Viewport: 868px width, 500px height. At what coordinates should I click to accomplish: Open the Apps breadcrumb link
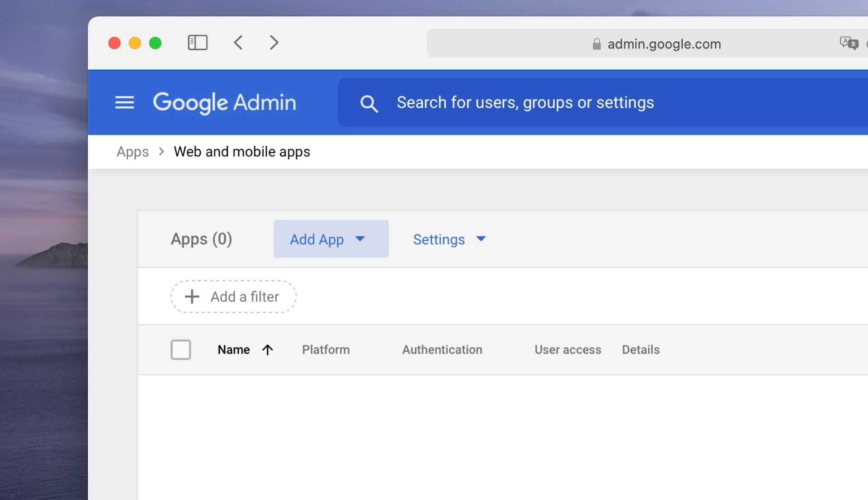(132, 152)
